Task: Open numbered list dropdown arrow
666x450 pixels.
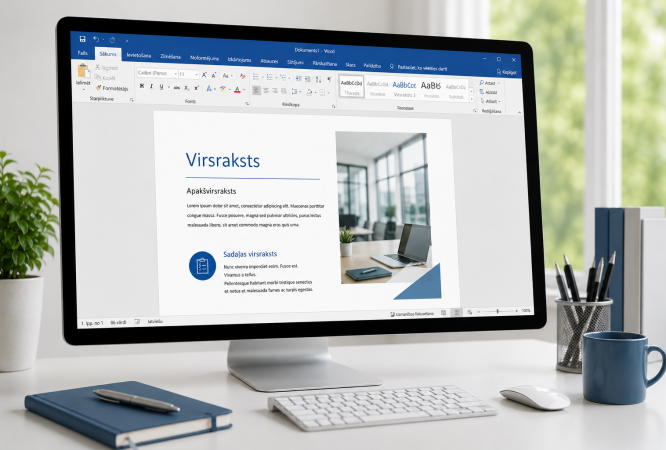Action: coord(277,78)
